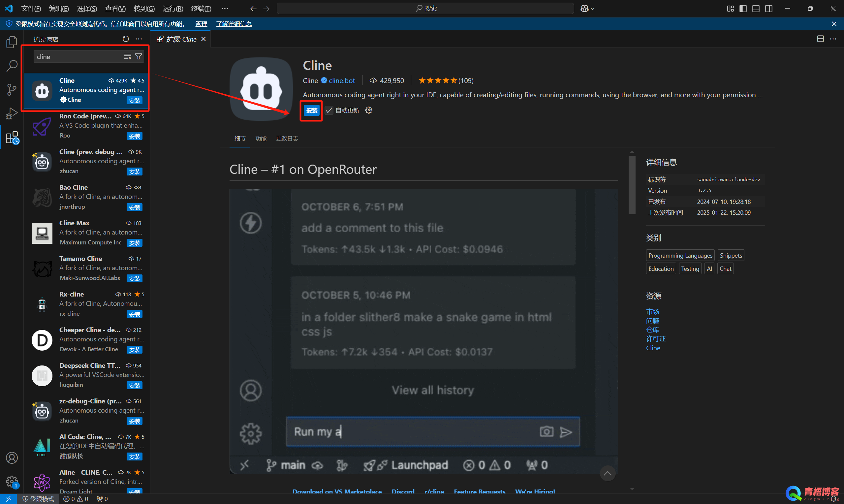Open the 编辑(E) menu
Viewport: 844px width, 504px height.
click(x=59, y=9)
